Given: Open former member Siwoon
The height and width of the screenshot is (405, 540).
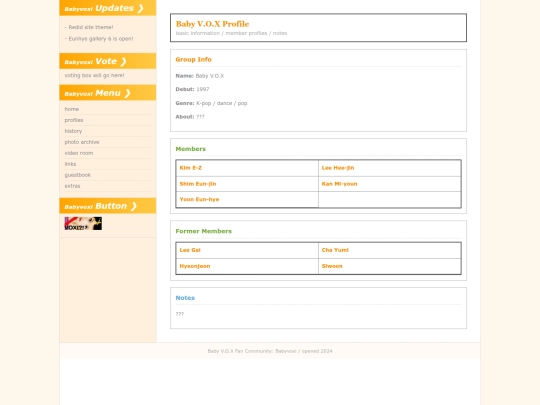Looking at the screenshot, I should point(332,266).
